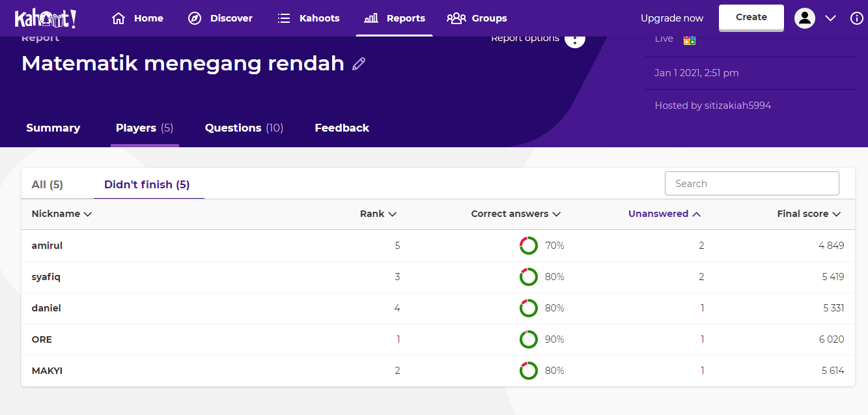The width and height of the screenshot is (868, 415).
Task: Switch to the Summary tab
Action: (x=53, y=128)
